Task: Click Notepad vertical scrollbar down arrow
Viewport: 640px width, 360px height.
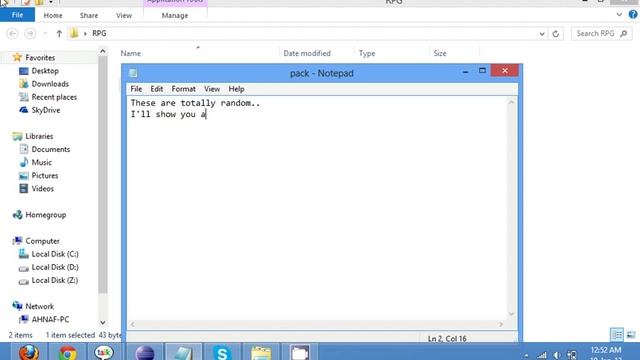Action: (511, 314)
